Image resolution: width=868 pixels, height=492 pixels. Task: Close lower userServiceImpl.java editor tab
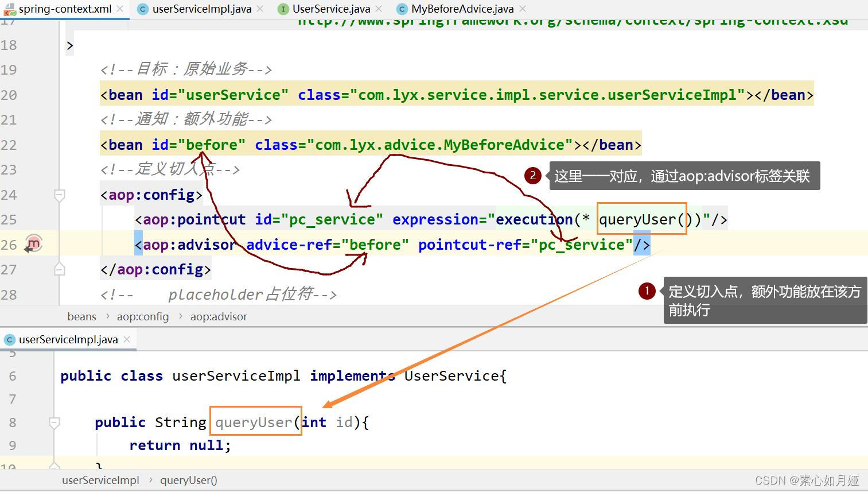(127, 339)
